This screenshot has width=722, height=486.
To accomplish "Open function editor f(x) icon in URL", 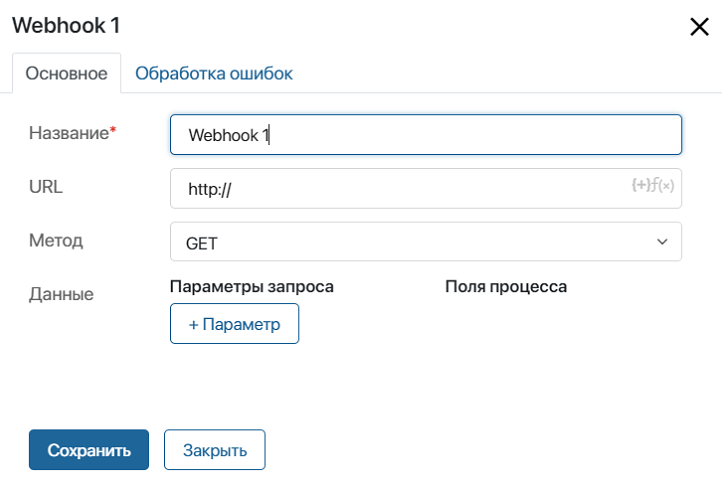I will pos(663,185).
